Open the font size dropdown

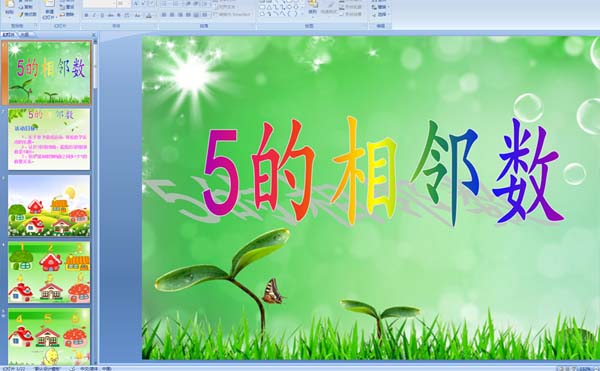click(x=124, y=4)
